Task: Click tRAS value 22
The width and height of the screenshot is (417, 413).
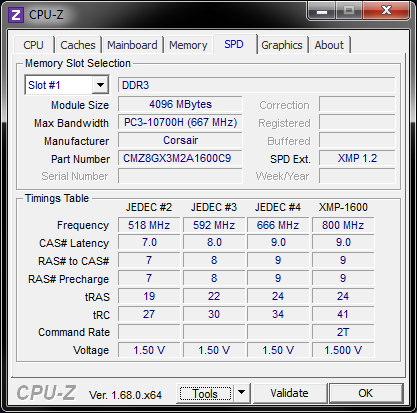Action: tap(214, 296)
